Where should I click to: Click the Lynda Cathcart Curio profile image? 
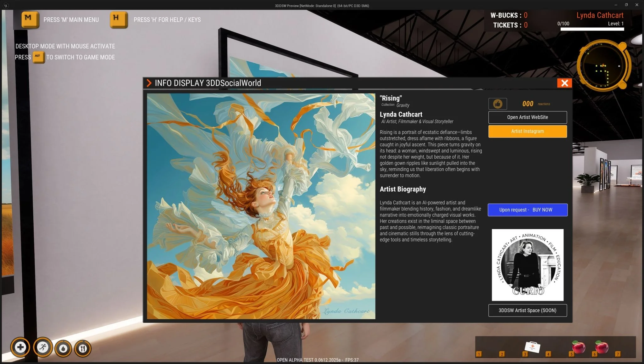pos(527,265)
